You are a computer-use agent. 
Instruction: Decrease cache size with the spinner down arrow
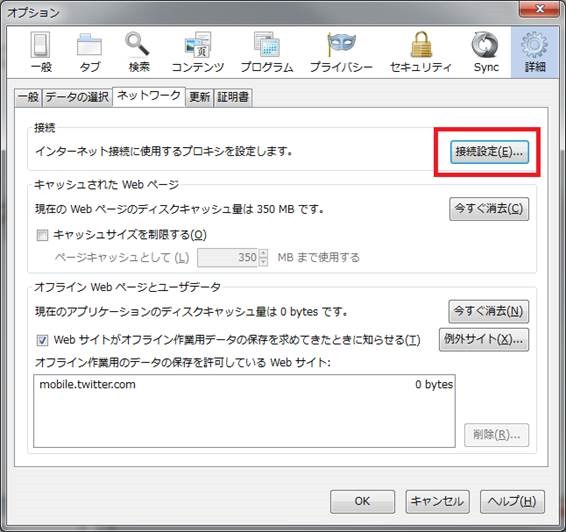coord(264,262)
